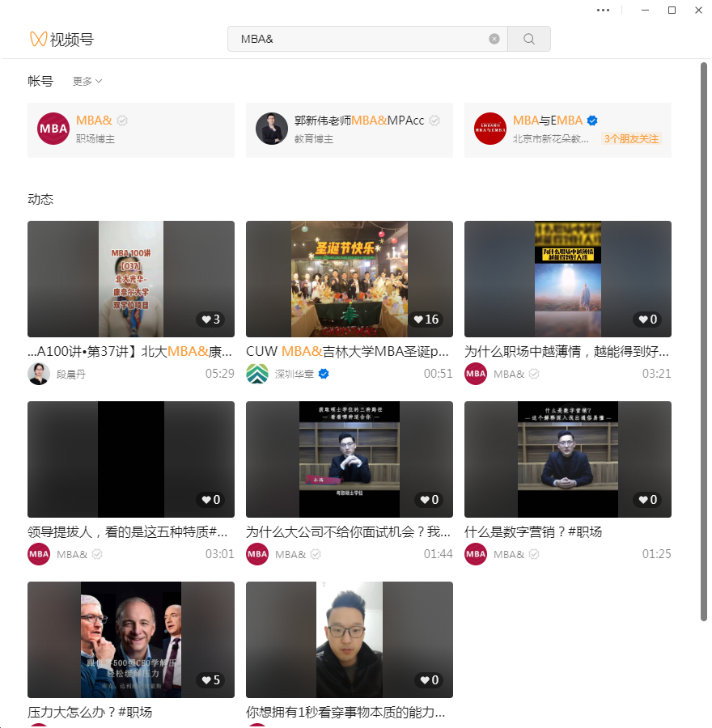This screenshot has width=712, height=728.
Task: Play the black thumbnail 领导提拔人 video
Action: [131, 459]
